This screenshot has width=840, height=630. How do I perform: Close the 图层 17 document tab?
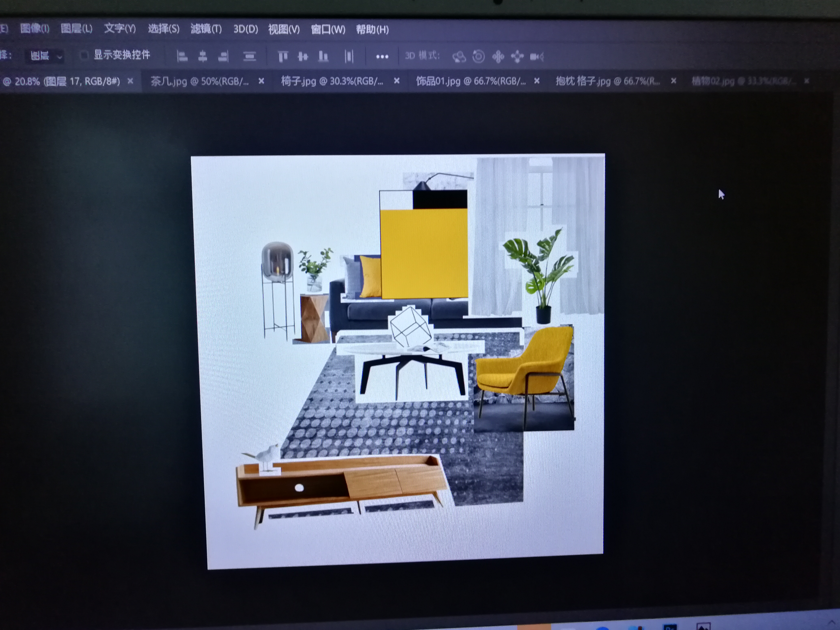click(x=130, y=81)
